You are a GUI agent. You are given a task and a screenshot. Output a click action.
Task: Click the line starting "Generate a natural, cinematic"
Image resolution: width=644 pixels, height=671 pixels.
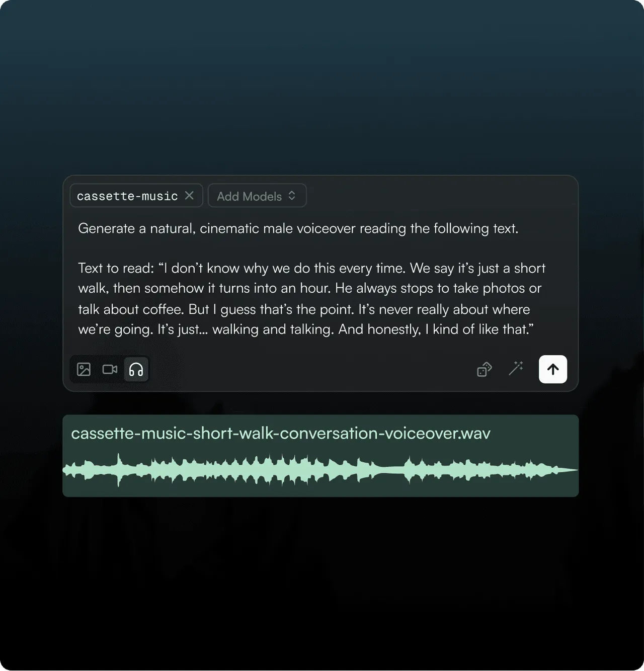298,228
